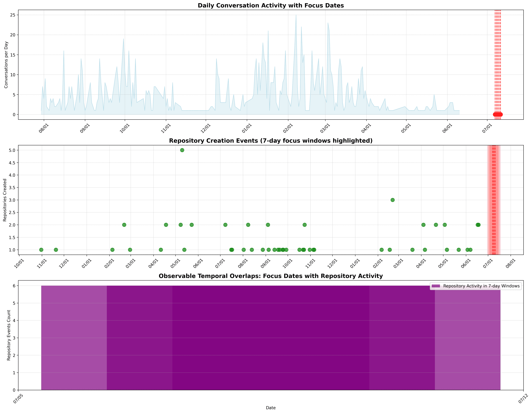Viewport: 532px width, 413px height.
Task: Click the red highlighted focus window band
Action: 494,200
